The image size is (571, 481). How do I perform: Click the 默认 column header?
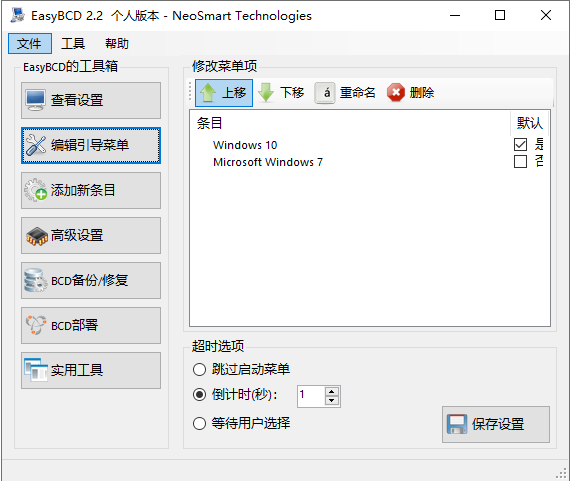coord(530,123)
